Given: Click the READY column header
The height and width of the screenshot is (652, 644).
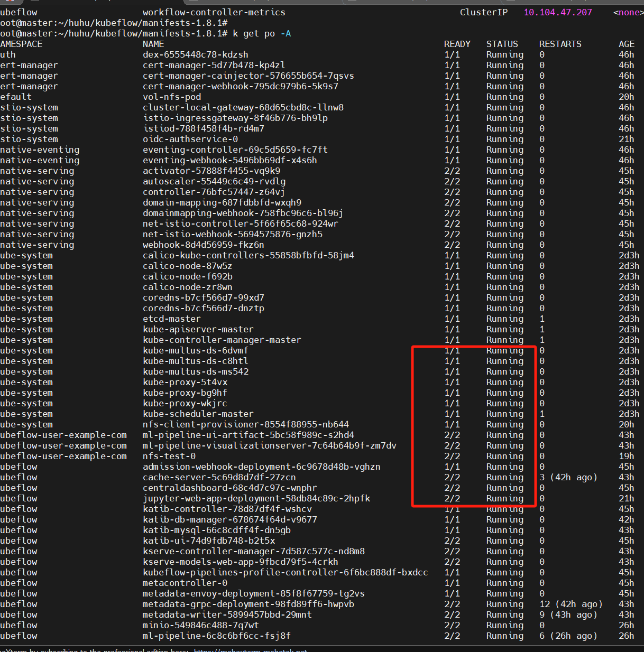Looking at the screenshot, I should 457,44.
